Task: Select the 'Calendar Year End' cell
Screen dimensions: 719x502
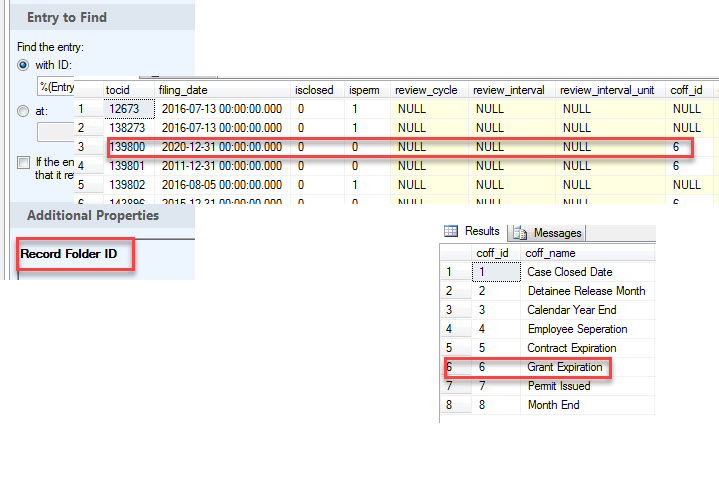Action: click(x=588, y=310)
